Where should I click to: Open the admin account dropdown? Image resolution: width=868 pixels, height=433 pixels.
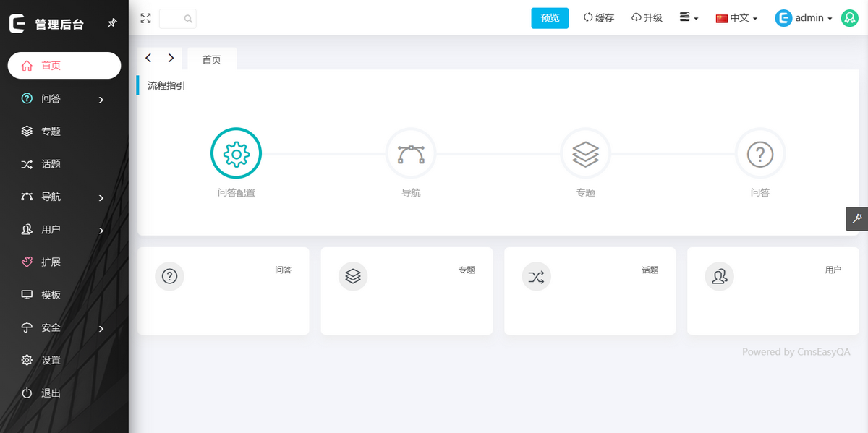click(x=804, y=17)
